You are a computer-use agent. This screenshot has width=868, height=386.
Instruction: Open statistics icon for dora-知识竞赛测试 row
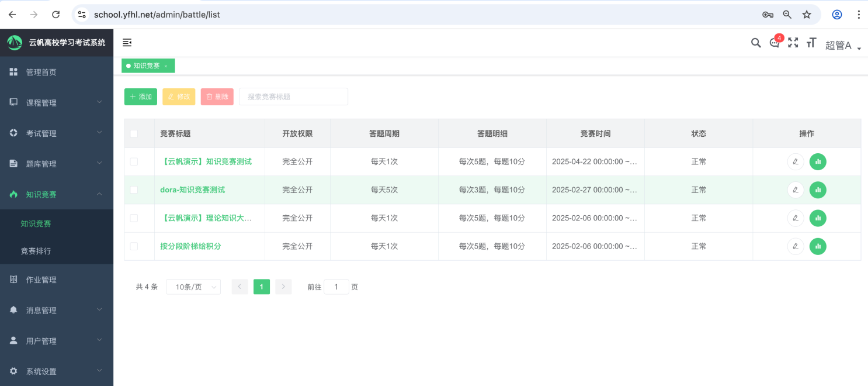(818, 189)
